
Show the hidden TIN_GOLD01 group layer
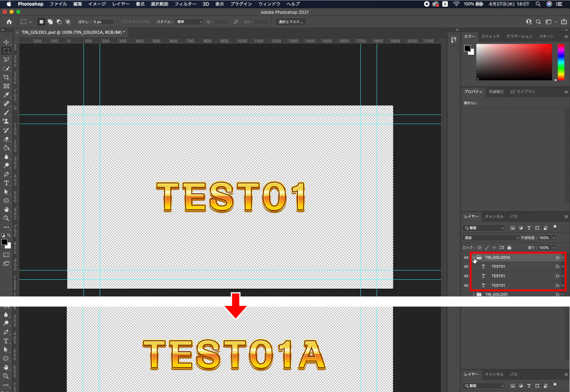point(466,294)
